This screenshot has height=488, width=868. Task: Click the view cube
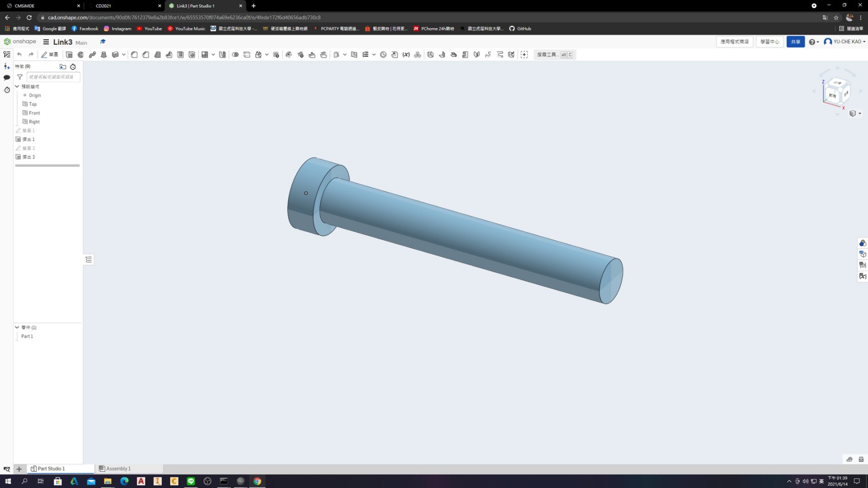pos(836,90)
